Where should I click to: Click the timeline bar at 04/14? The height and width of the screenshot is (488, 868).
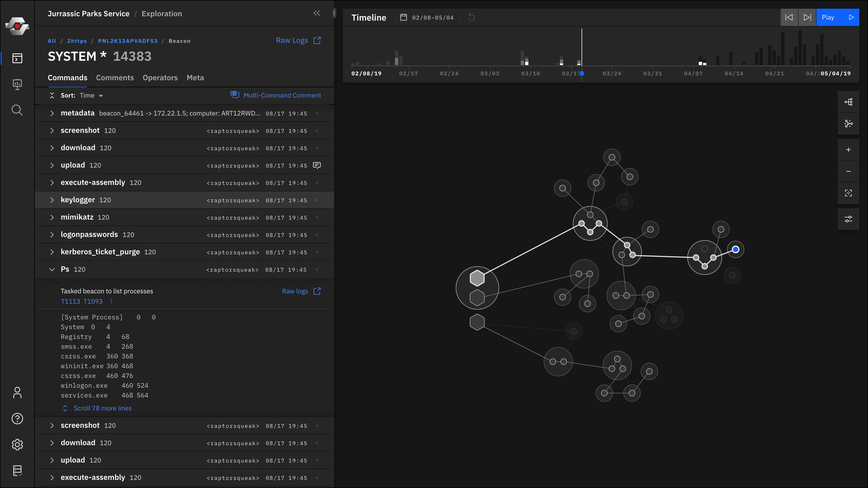click(x=730, y=59)
